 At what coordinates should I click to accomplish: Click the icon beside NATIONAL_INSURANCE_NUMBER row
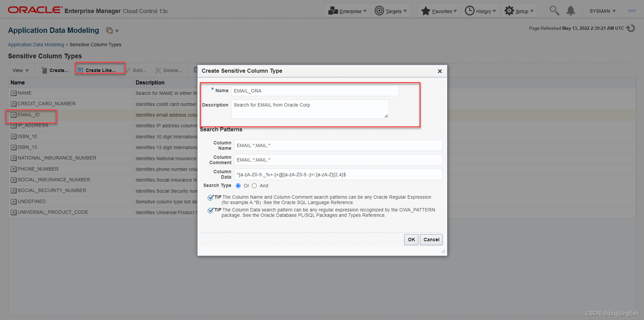[x=13, y=158]
